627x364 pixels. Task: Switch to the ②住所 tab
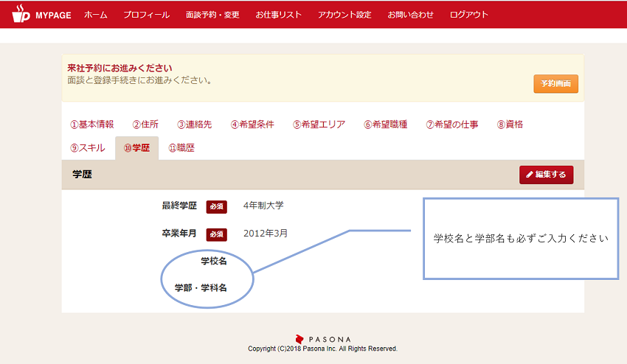click(x=145, y=125)
